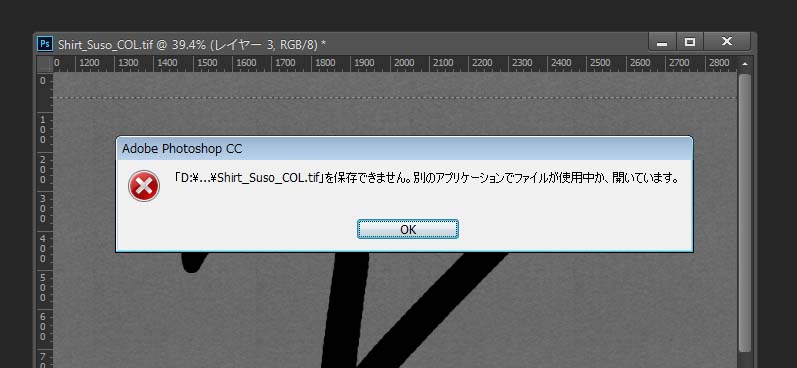Click the 1600 mark on horizontal ruler
Viewport: 797px width, 368px height.
point(247,63)
